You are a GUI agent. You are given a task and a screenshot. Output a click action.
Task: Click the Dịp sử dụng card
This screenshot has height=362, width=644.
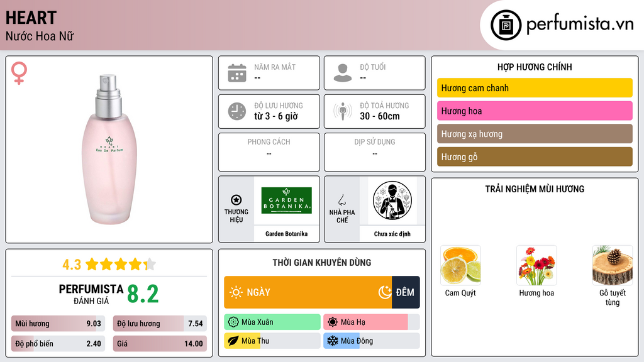[375, 152]
